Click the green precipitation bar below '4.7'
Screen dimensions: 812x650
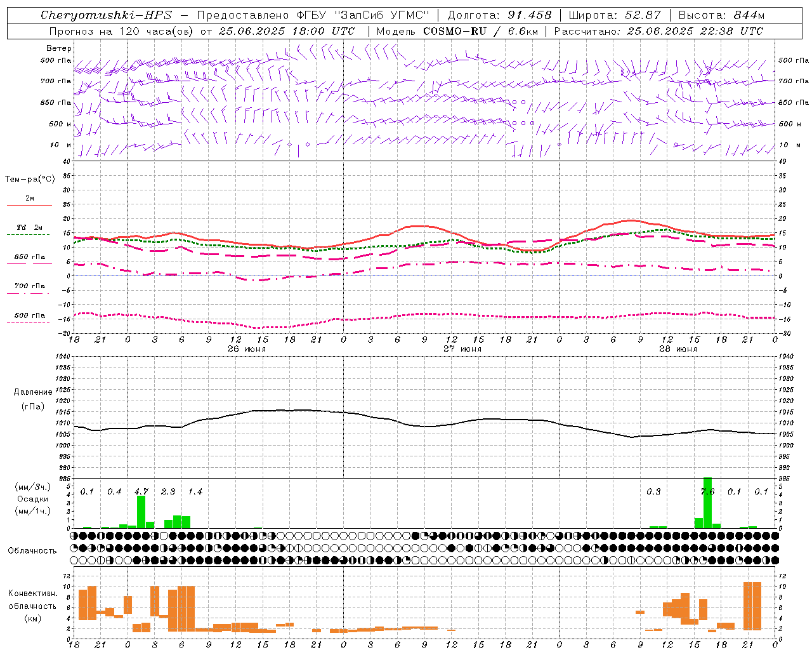coord(141,512)
